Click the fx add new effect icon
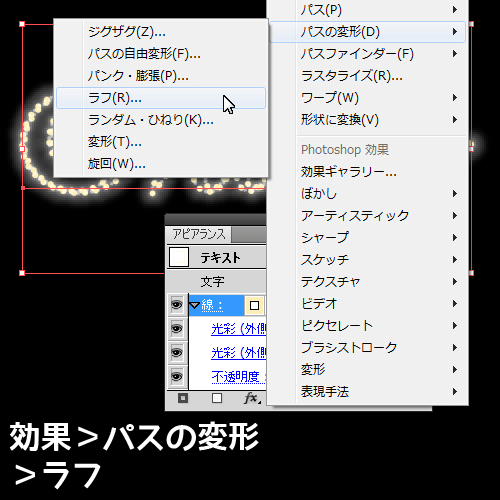 252,398
